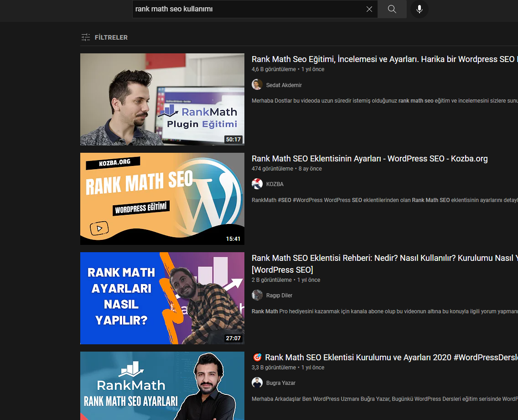Click the Bugra Yazar channel avatar
518x420 pixels.
click(x=257, y=383)
